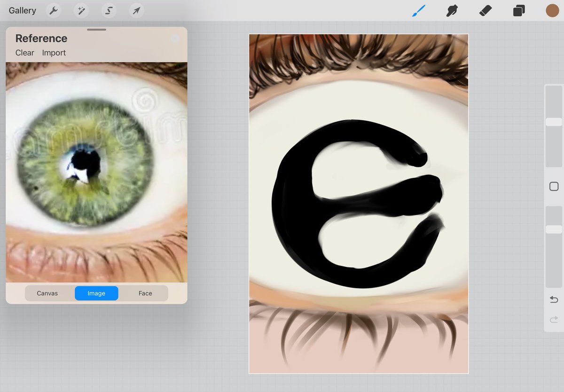This screenshot has width=564, height=392.
Task: Select the Image reference tab
Action: (x=96, y=293)
